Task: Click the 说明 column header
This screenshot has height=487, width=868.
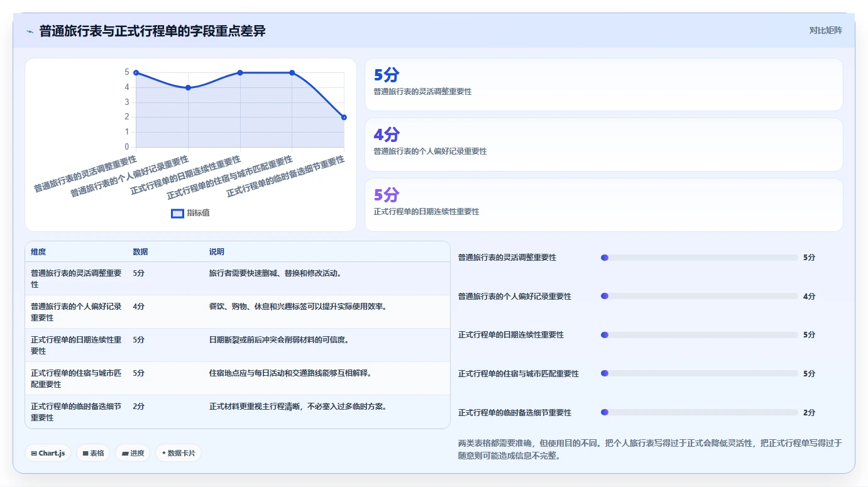Action: click(217, 252)
